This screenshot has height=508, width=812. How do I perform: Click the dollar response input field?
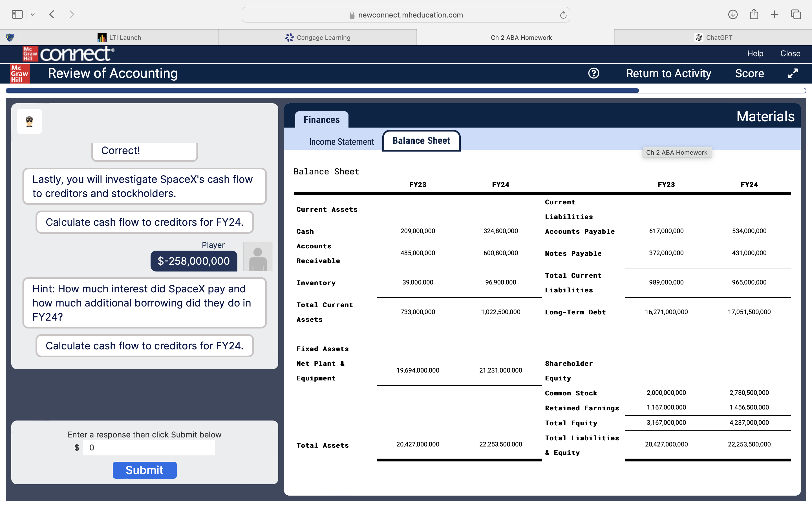tap(149, 448)
